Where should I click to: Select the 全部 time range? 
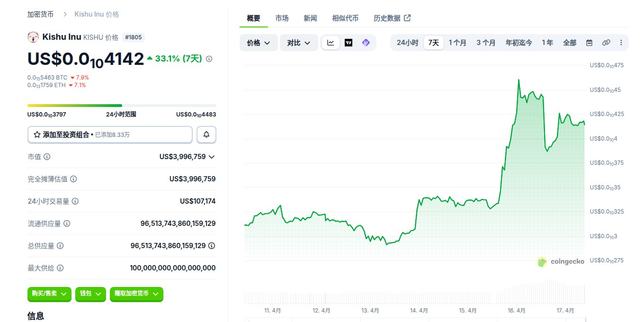pyautogui.click(x=570, y=43)
